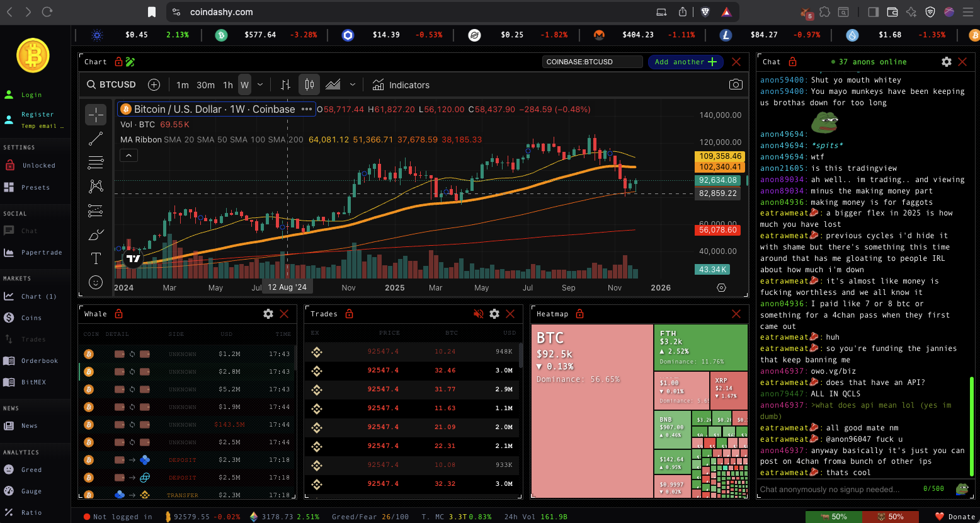The height and width of the screenshot is (523, 980).
Task: Toggle the lock on the Heatmap panel
Action: (579, 314)
